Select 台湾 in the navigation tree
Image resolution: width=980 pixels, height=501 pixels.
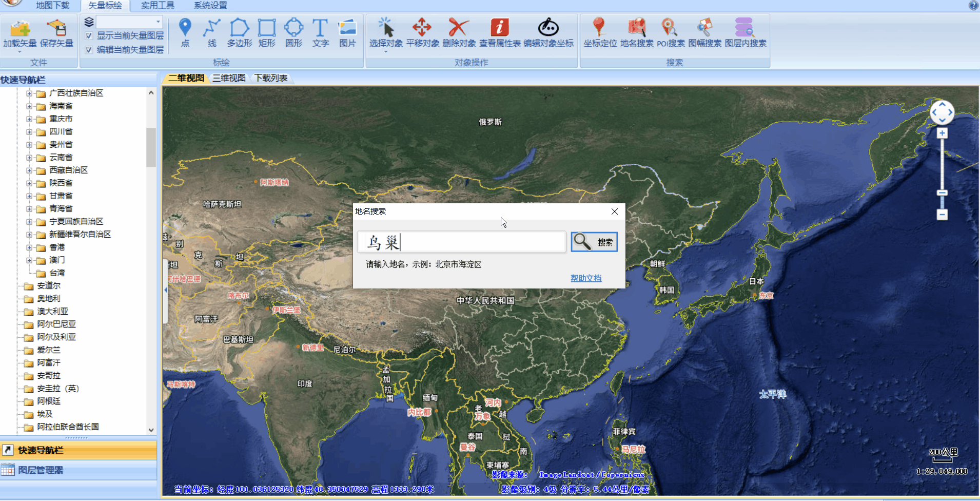pos(57,273)
